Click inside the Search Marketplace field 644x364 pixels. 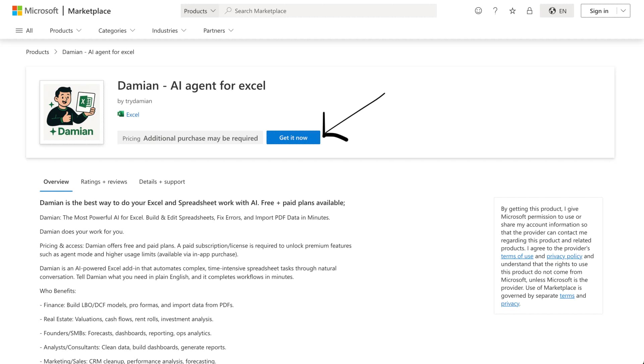tap(302, 10)
